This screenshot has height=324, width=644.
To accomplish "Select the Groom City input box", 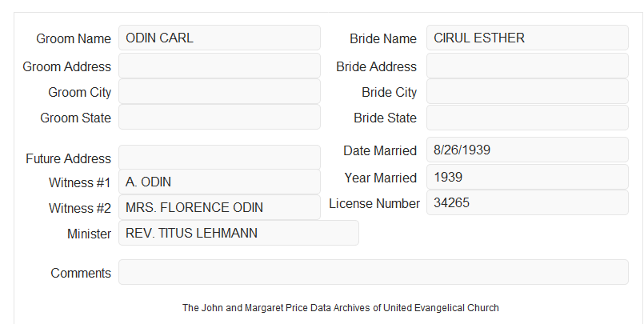I will (x=219, y=91).
